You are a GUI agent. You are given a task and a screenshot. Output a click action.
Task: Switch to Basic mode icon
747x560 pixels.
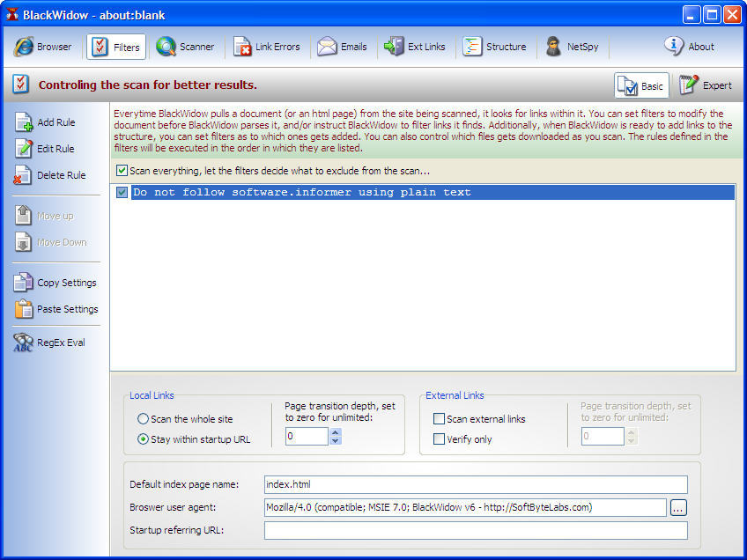[x=627, y=85]
